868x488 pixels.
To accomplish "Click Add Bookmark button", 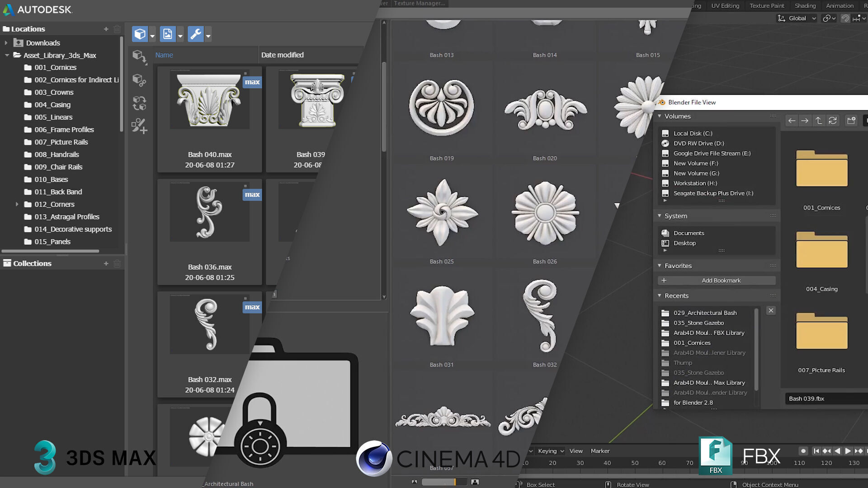I will (717, 281).
